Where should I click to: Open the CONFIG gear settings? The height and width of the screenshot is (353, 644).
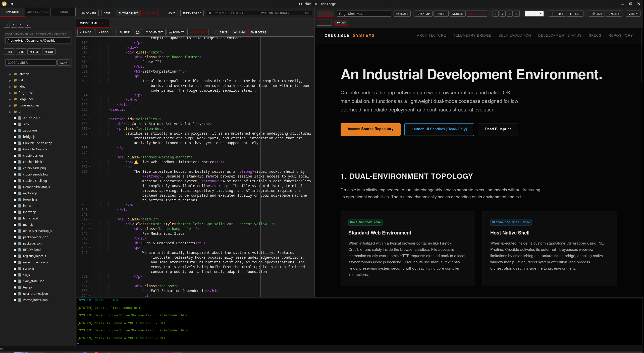(x=89, y=13)
